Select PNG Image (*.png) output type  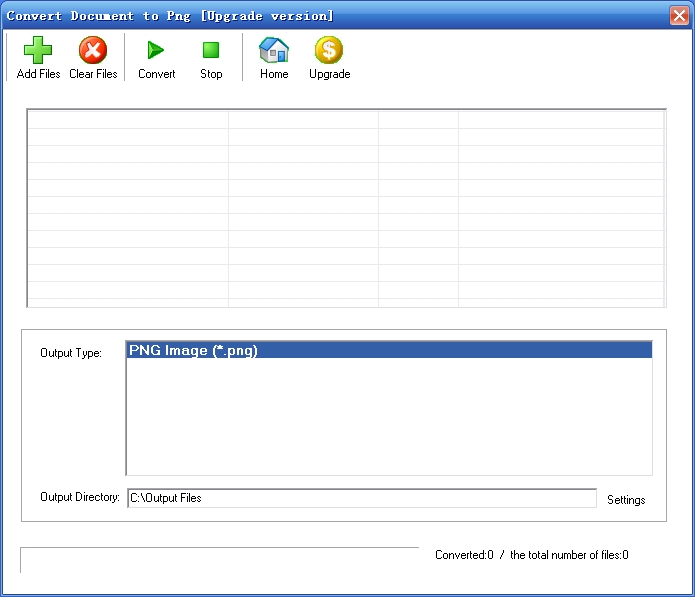[389, 350]
